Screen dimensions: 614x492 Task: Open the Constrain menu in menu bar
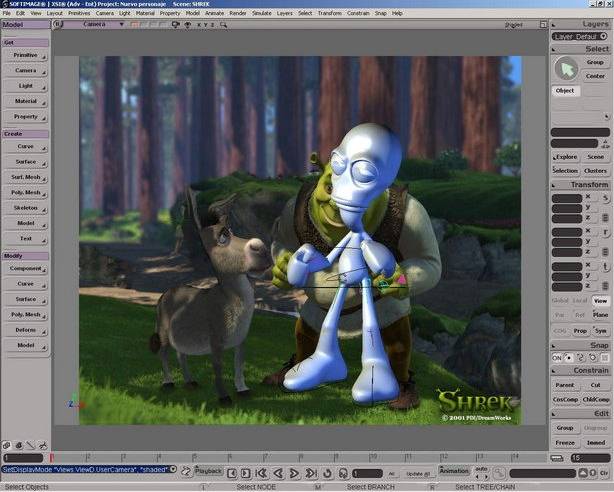(x=358, y=13)
